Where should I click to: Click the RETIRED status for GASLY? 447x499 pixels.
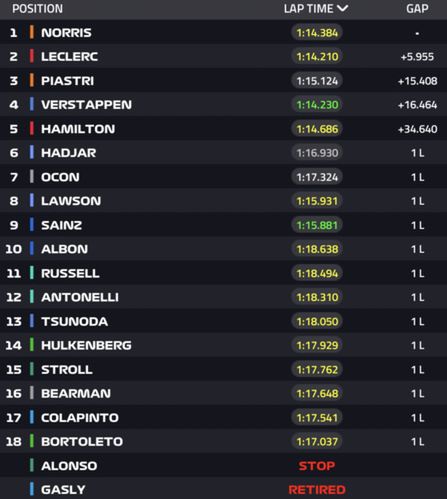tap(317, 490)
